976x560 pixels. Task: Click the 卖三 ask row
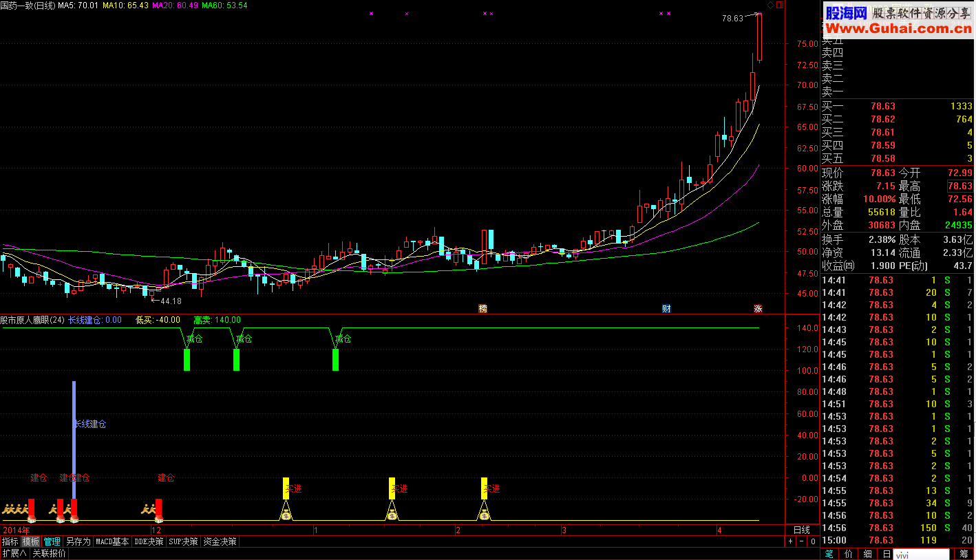[x=898, y=65]
